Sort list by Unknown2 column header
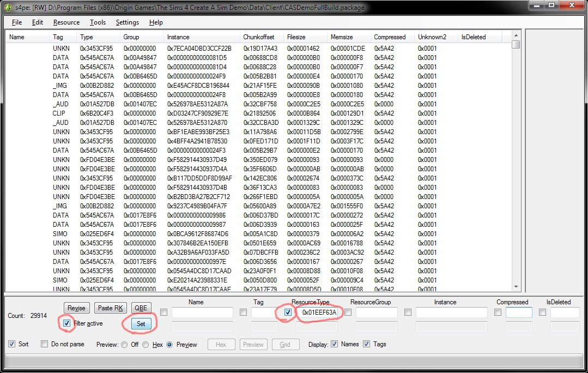 point(436,37)
